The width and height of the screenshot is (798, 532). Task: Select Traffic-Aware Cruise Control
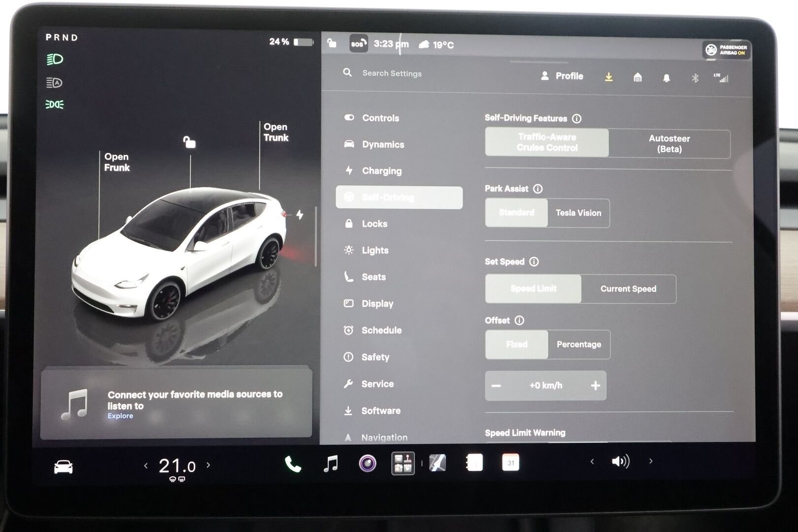pyautogui.click(x=547, y=142)
